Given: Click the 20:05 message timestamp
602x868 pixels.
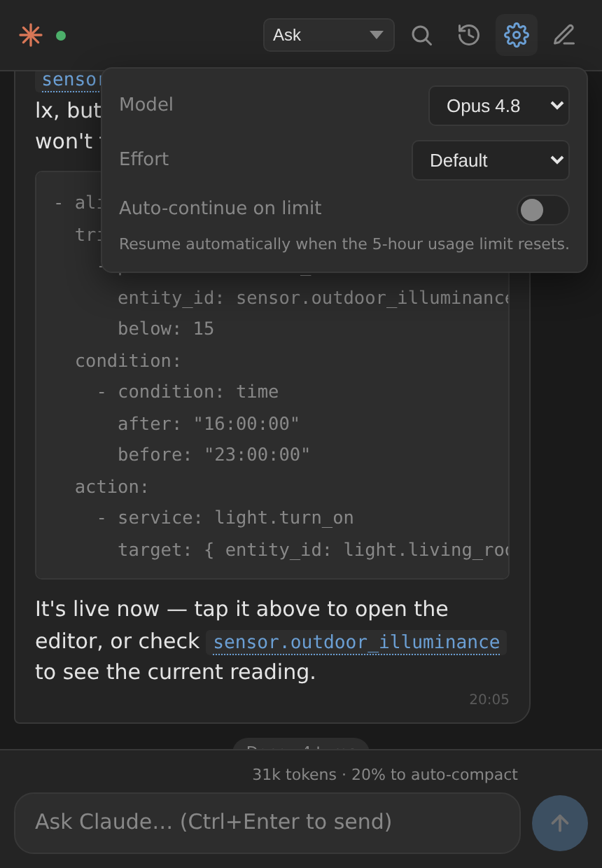Looking at the screenshot, I should coord(489,699).
